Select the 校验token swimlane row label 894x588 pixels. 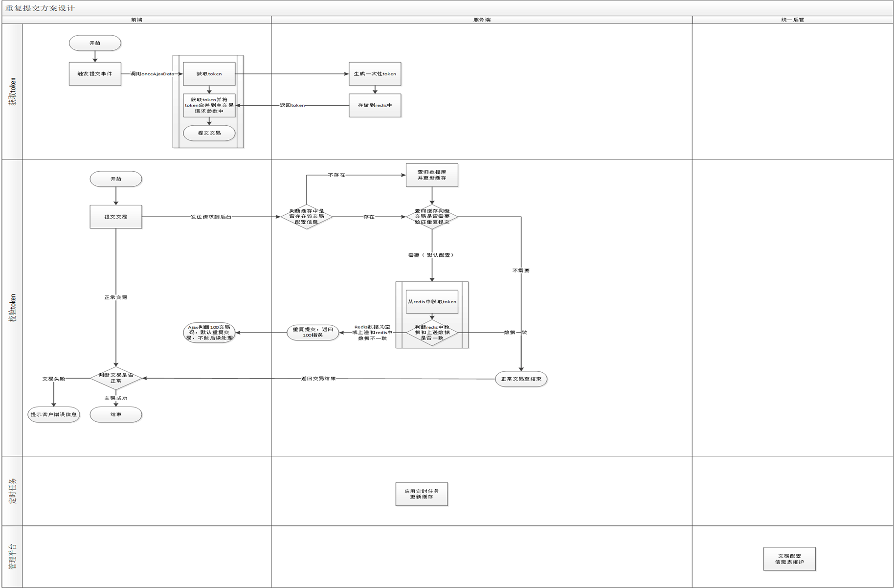click(x=13, y=308)
